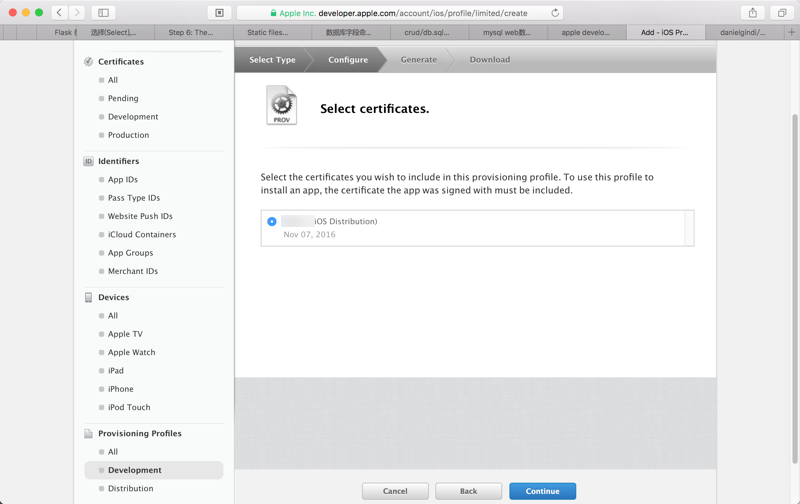Toggle Safari sidebar button

point(103,13)
